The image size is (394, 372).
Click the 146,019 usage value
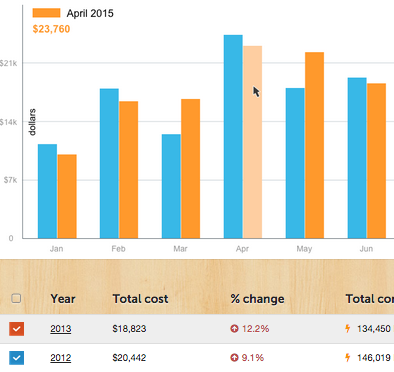tap(374, 358)
